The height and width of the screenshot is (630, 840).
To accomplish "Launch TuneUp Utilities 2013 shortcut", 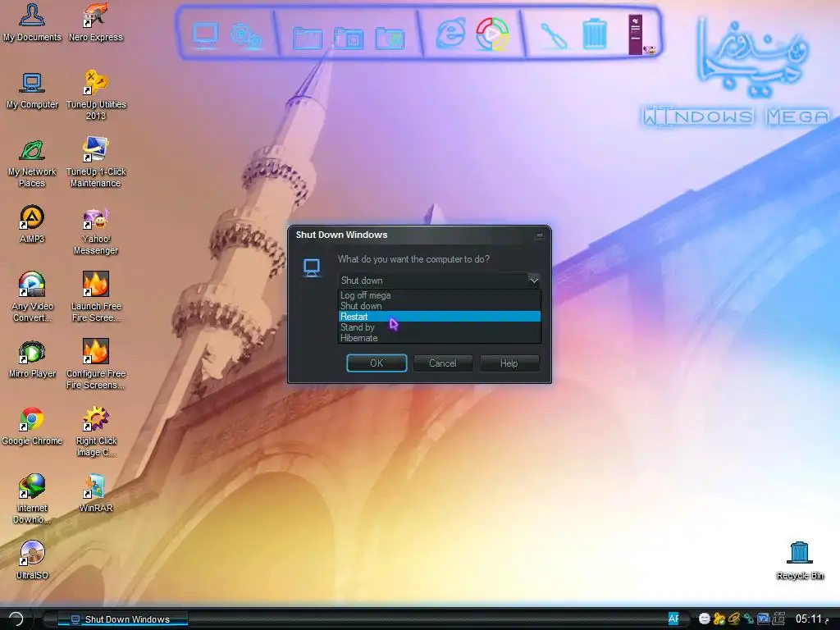I will [x=96, y=95].
